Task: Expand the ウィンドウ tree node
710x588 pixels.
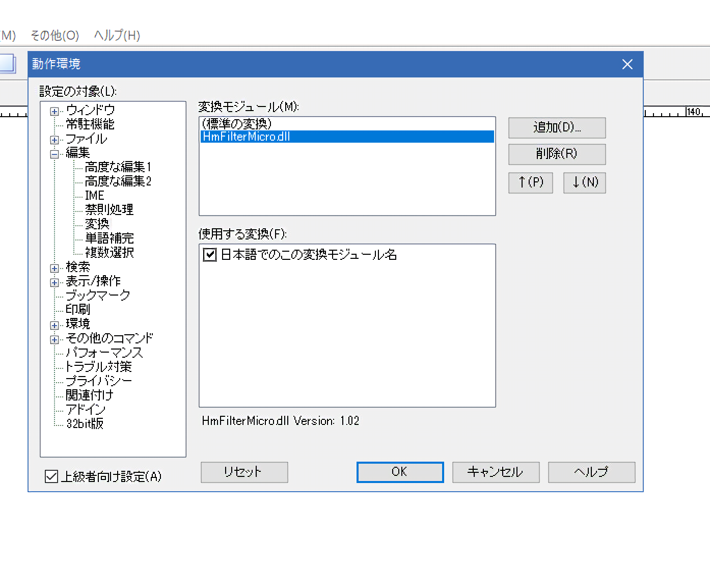Action: point(54,111)
